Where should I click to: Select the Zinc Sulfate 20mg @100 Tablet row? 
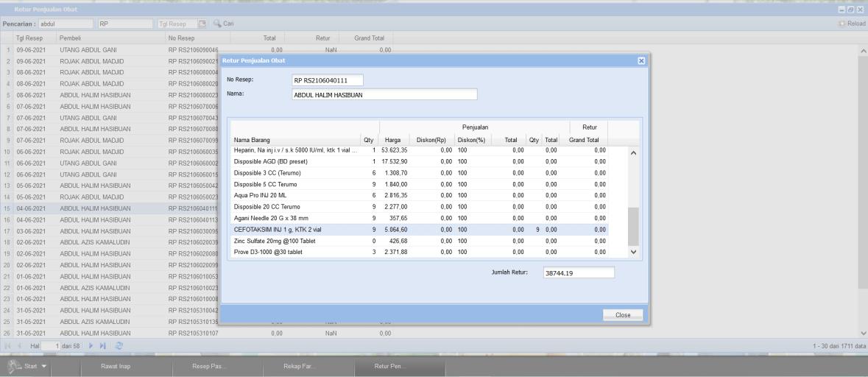click(420, 241)
